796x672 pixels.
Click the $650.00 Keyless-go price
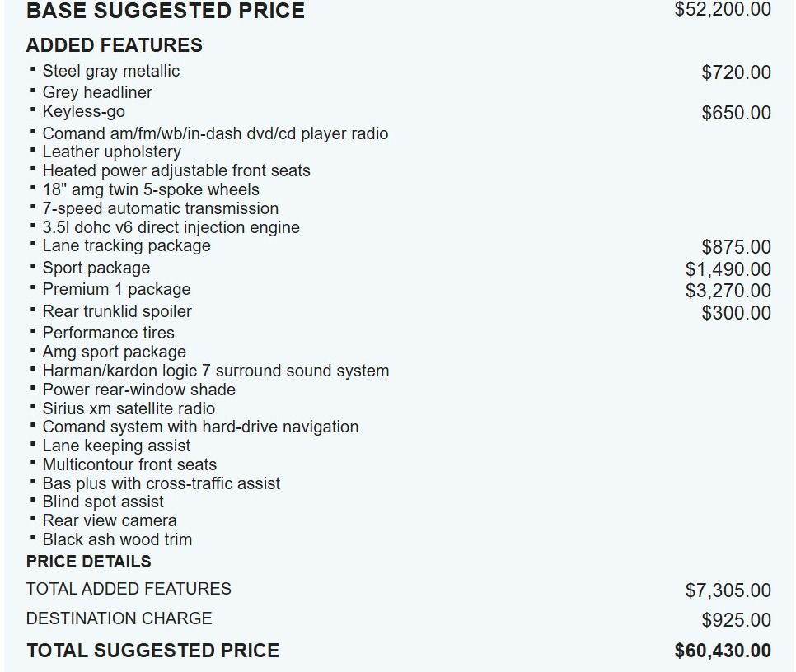point(736,113)
